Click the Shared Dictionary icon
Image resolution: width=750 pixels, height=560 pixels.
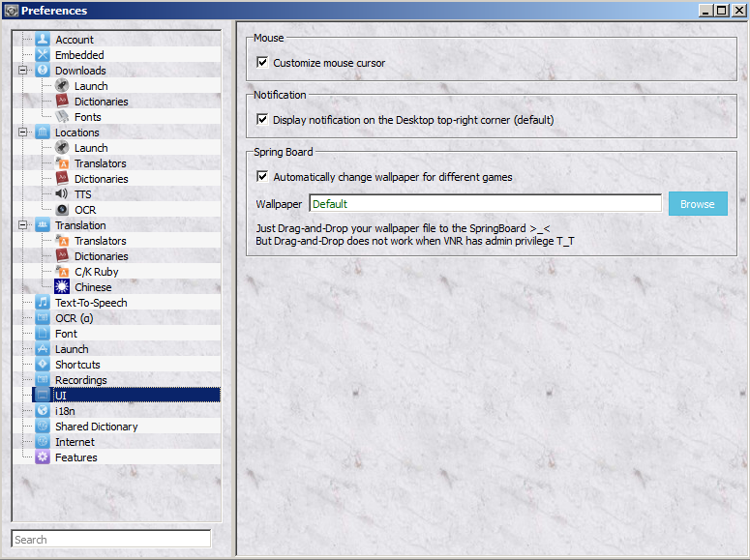tap(43, 427)
